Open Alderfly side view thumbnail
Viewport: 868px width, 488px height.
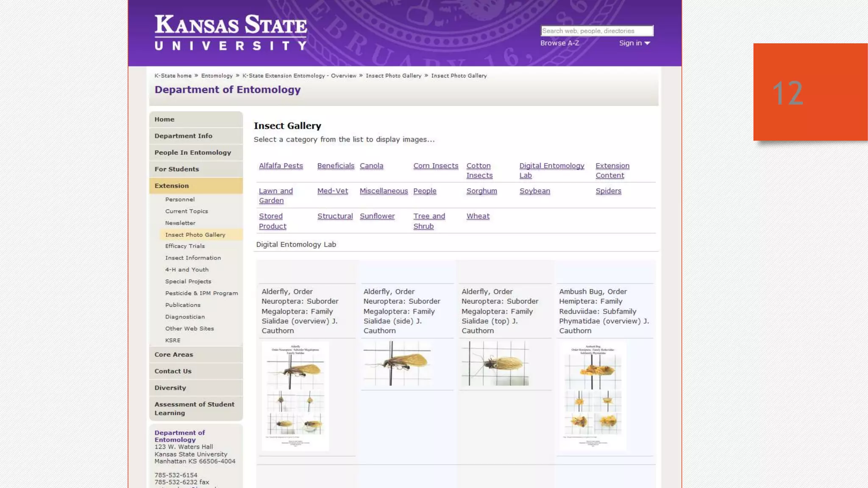pyautogui.click(x=397, y=363)
